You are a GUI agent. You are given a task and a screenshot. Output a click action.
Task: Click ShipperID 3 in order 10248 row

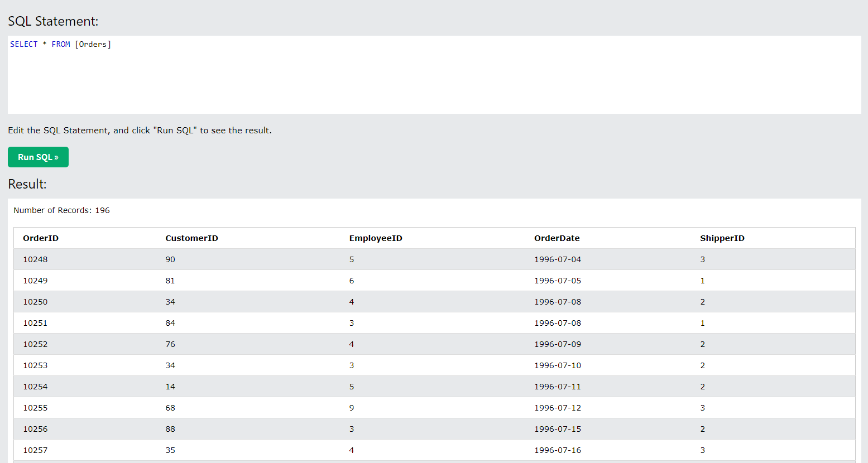(x=703, y=259)
